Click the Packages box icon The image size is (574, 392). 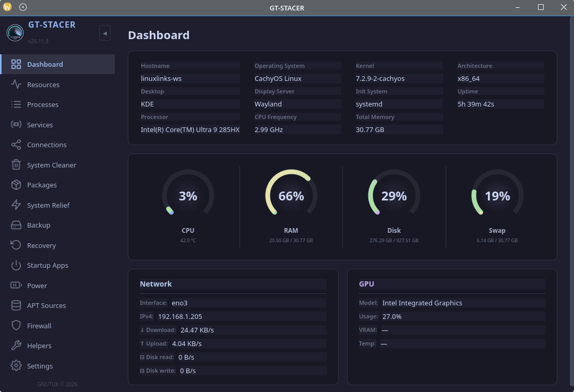pyautogui.click(x=16, y=185)
